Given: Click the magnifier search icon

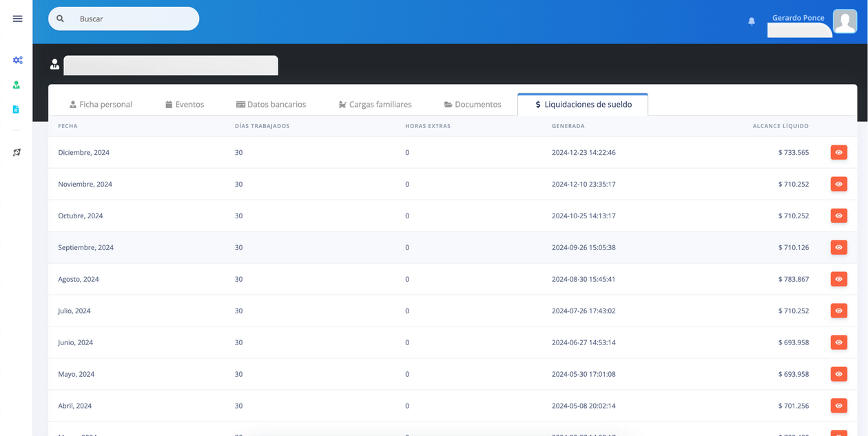Looking at the screenshot, I should coord(61,19).
